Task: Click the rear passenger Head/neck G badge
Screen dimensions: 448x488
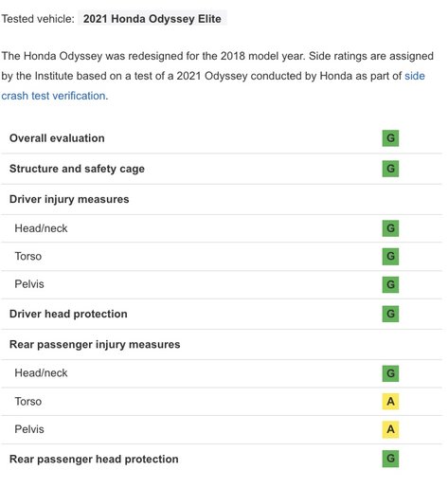Action: 390,373
